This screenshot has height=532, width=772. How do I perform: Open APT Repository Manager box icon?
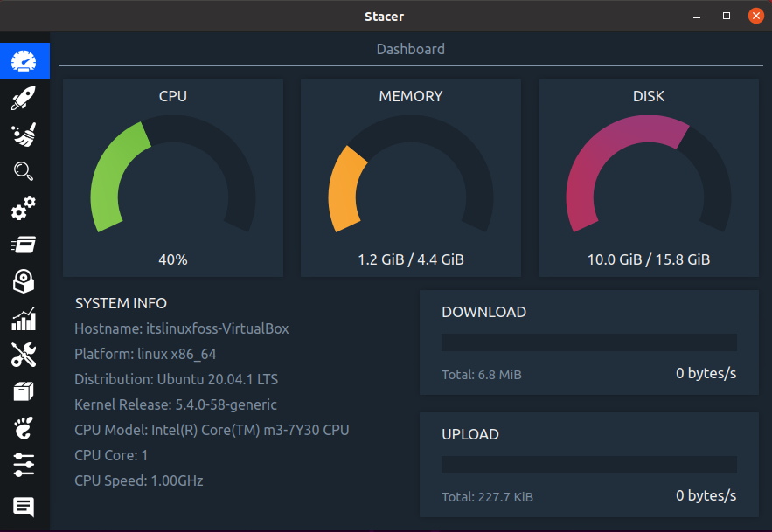point(24,391)
